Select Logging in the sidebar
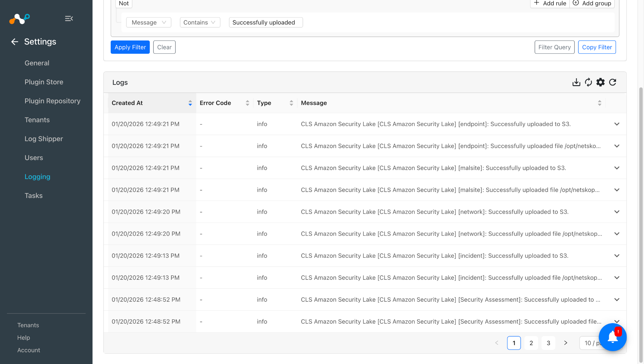644x364 pixels. [x=37, y=177]
